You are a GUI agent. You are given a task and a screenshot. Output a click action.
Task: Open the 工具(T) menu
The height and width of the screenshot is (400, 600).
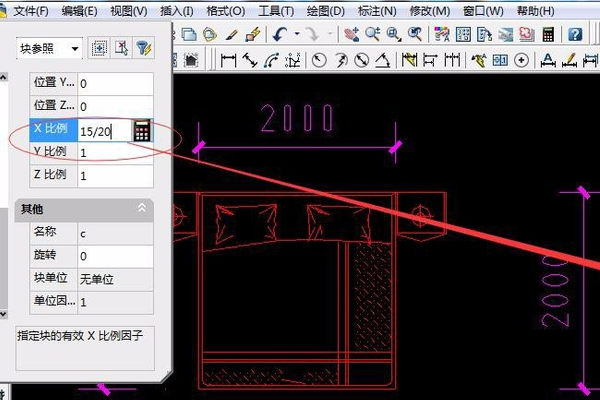(276, 11)
